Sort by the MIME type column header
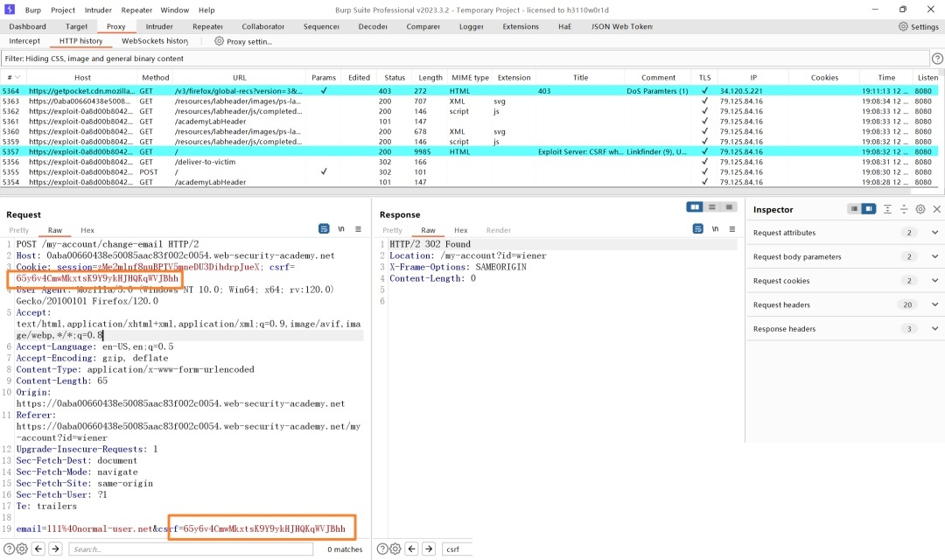Screen dimensions: 945x560 point(470,77)
